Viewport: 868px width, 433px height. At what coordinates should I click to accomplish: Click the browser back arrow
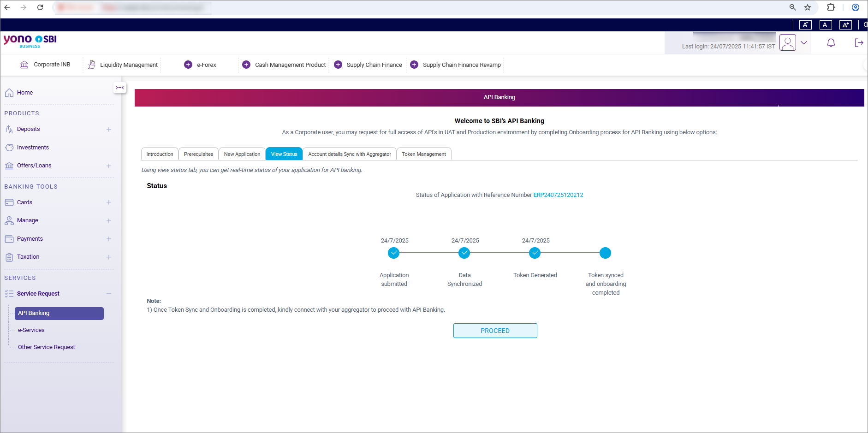click(x=7, y=7)
